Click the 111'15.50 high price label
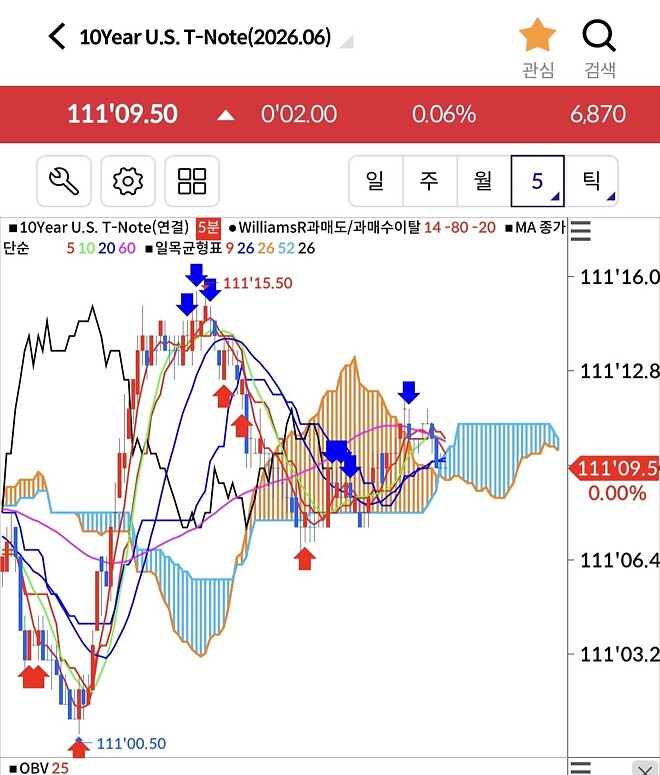Viewport: 660px width, 775px height. pos(258,283)
